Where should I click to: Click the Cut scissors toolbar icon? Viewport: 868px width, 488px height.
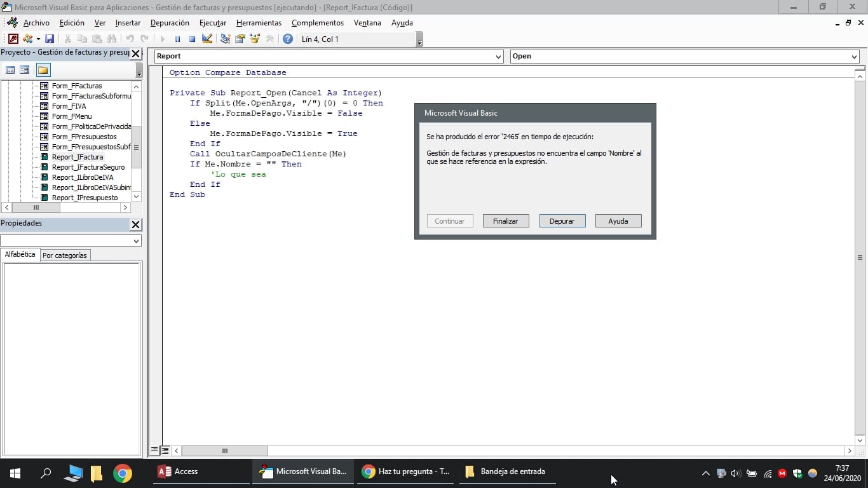pyautogui.click(x=67, y=39)
